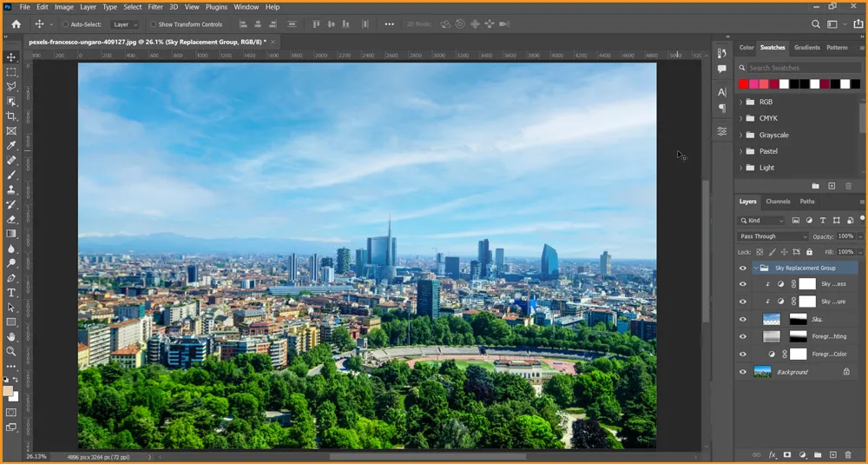The image size is (868, 464).
Task: Click the Home icon in options bar
Action: coord(16,24)
